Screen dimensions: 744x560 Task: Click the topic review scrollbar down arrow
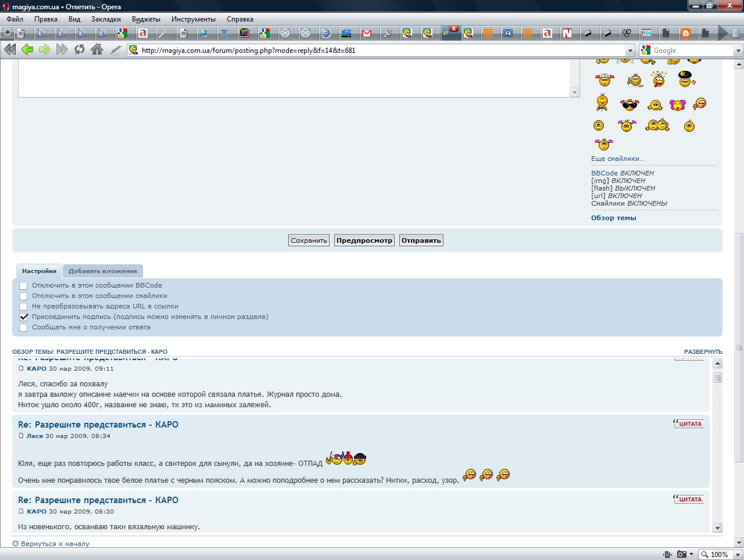click(x=717, y=528)
